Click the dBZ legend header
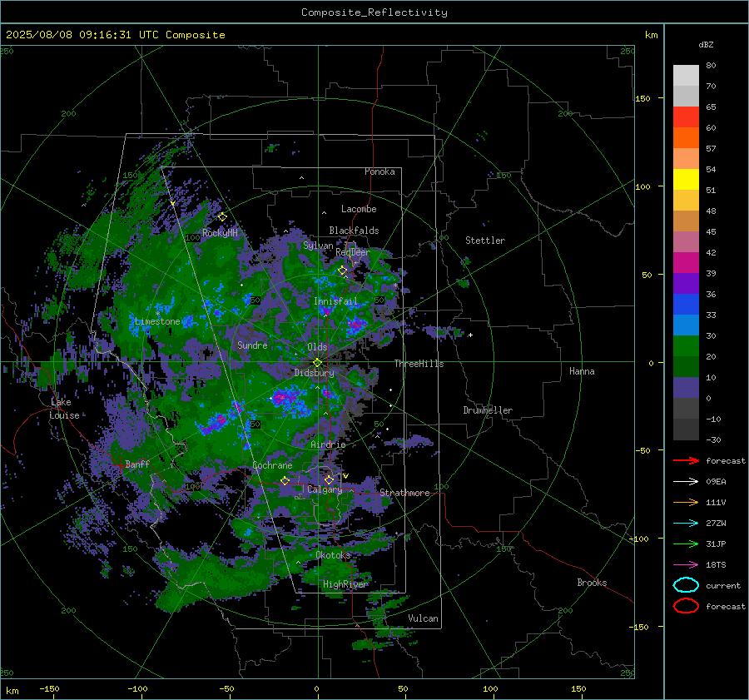This screenshot has width=749, height=700. [x=706, y=45]
